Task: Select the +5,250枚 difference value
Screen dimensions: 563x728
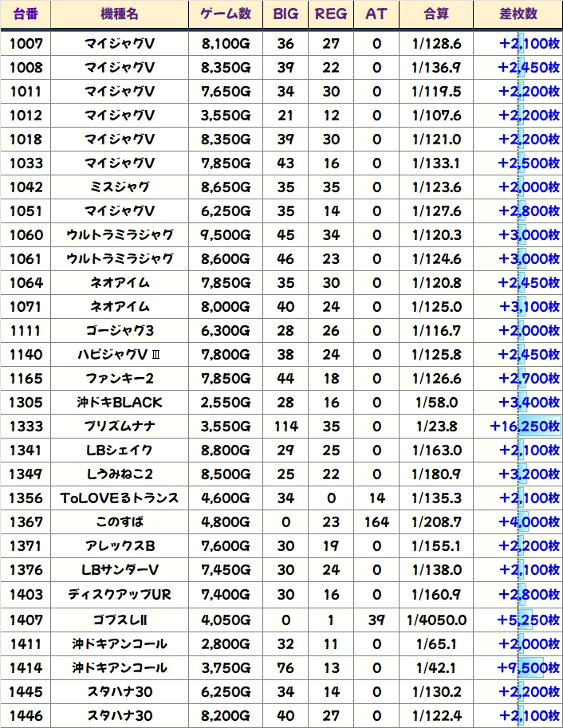Action: click(x=528, y=620)
